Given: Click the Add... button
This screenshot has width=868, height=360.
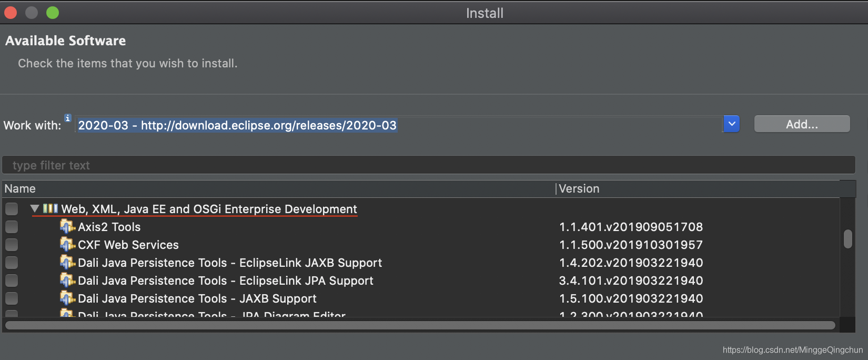Looking at the screenshot, I should [x=802, y=124].
